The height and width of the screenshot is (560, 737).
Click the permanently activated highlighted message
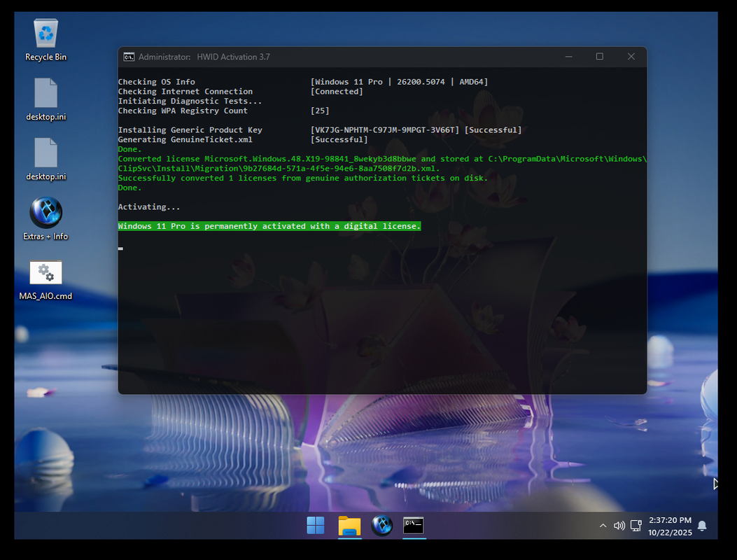point(269,226)
